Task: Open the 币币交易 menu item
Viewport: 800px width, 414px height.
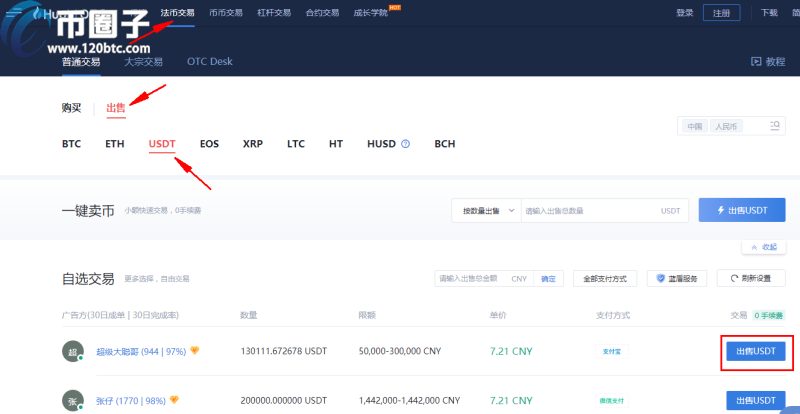Action: 228,13
